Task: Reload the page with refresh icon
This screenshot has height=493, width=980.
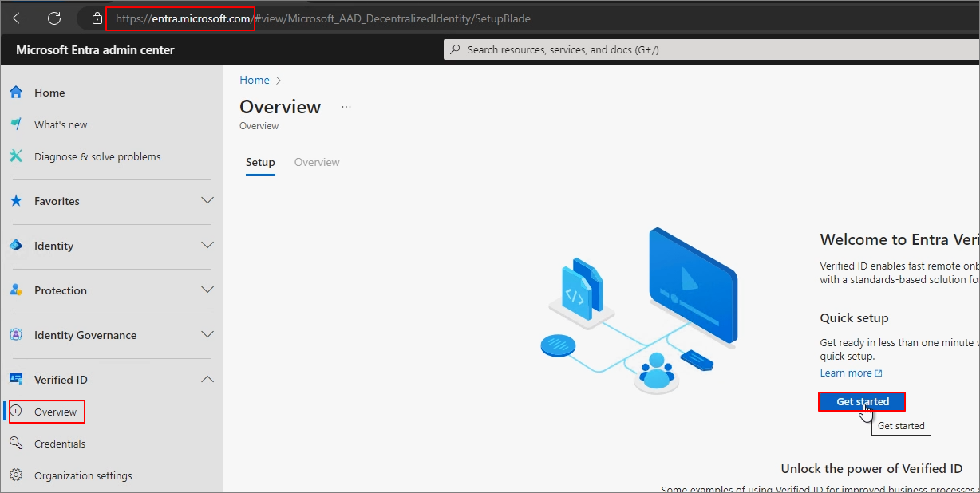Action: click(x=54, y=18)
